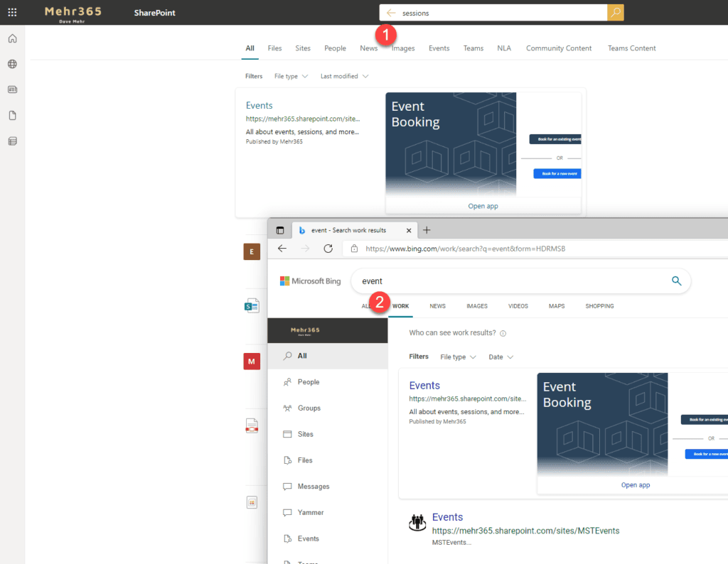This screenshot has height=564, width=728.
Task: Select MAPS tab in Bing
Action: pyautogui.click(x=557, y=306)
